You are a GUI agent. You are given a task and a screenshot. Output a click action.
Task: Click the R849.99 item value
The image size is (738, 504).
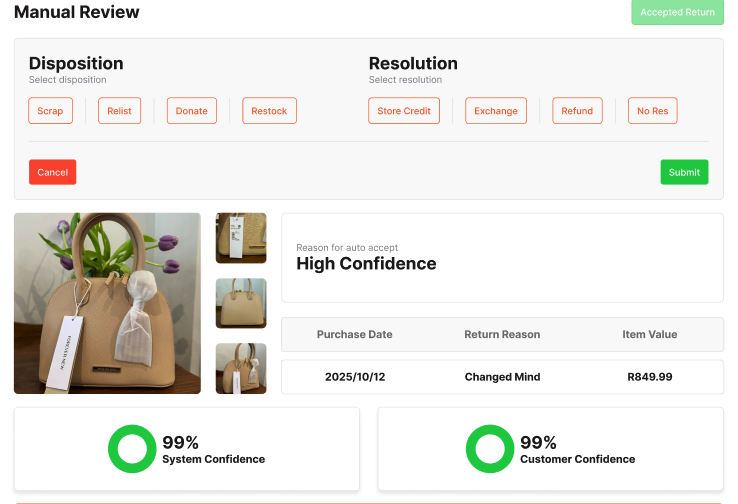pos(650,377)
